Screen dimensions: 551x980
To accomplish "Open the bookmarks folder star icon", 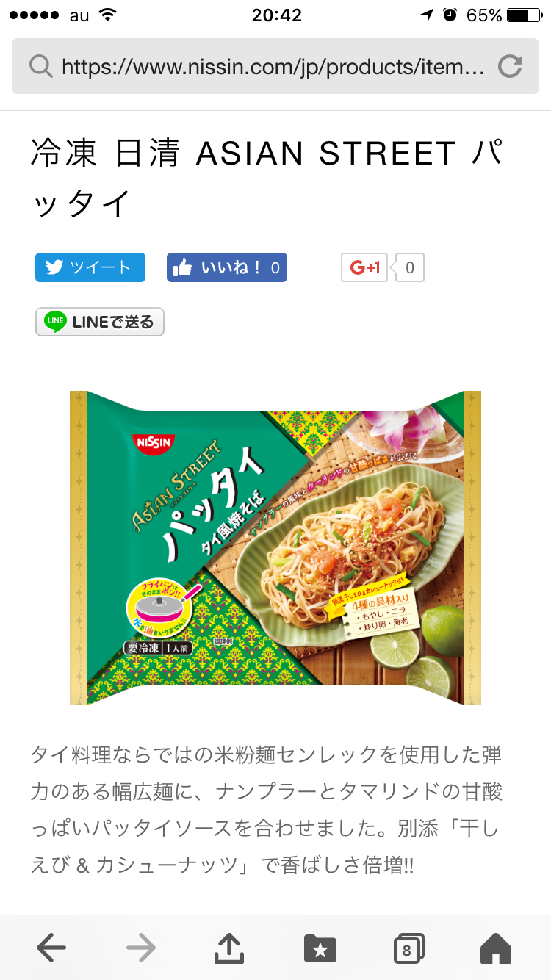I will click(x=320, y=948).
